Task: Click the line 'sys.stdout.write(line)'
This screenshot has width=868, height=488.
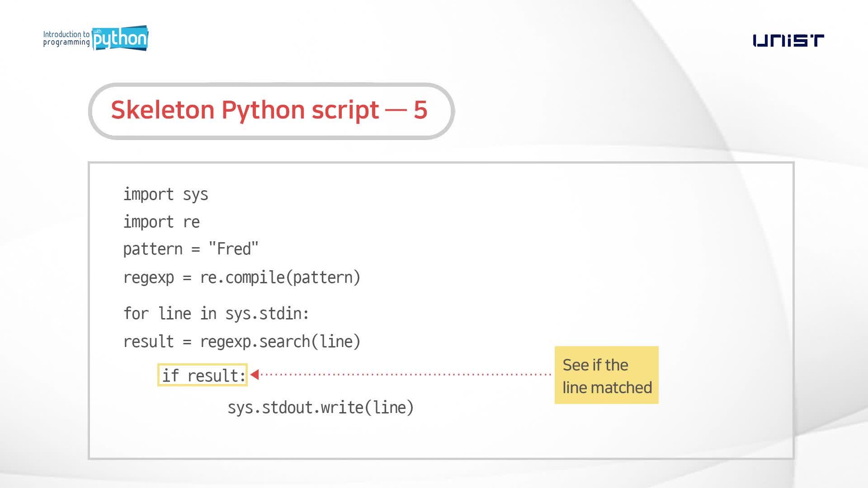Action: pos(321,408)
